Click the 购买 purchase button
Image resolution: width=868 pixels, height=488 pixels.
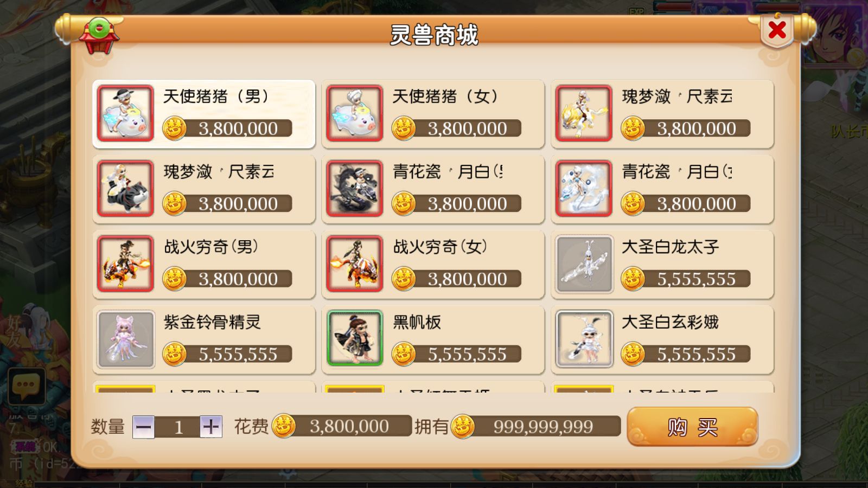[x=692, y=427]
